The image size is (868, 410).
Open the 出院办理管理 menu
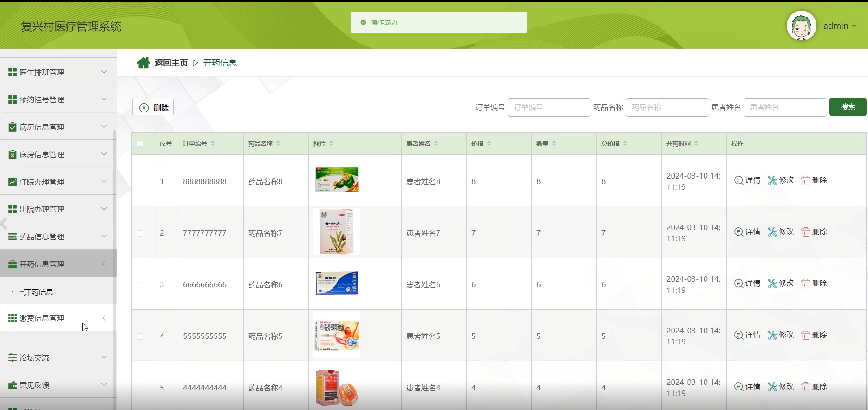pos(58,209)
